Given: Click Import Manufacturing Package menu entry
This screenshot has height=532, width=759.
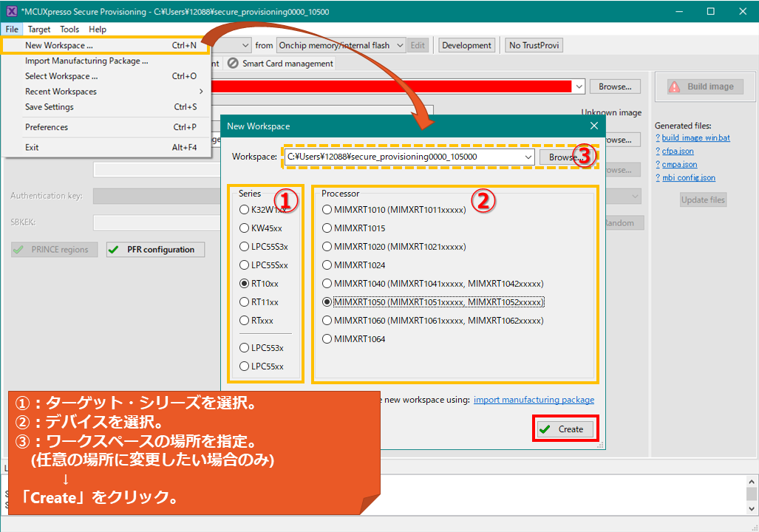Looking at the screenshot, I should (x=86, y=61).
